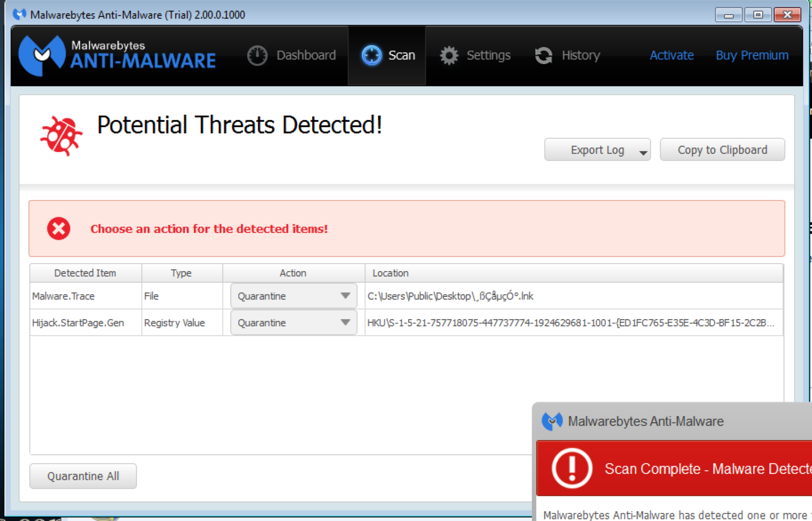812x521 pixels.
Task: Click the red X warning icon
Action: pos(59,228)
